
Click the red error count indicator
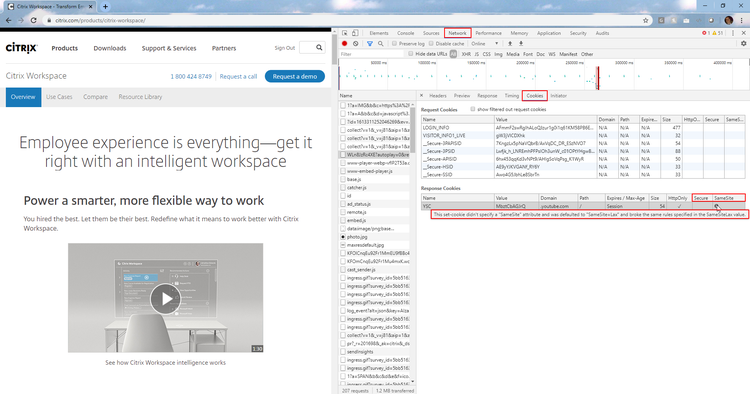click(x=706, y=33)
